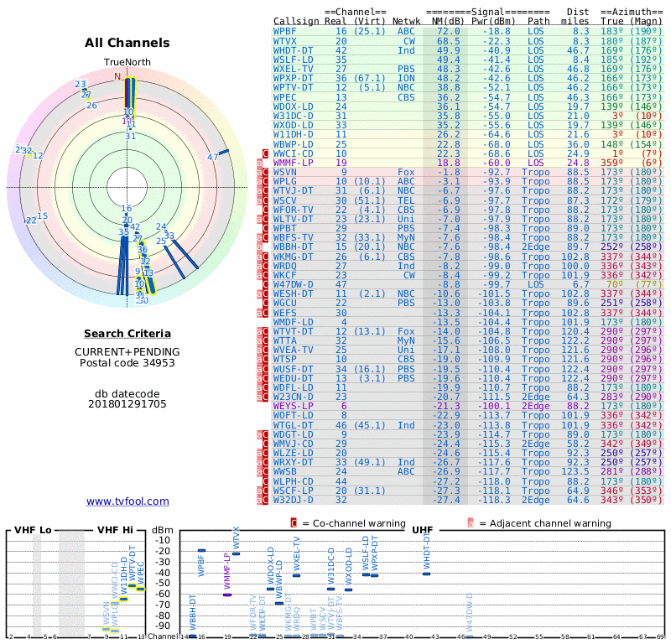Click the Search Criteria heading
This screenshot has width=671, height=644.
point(127,334)
